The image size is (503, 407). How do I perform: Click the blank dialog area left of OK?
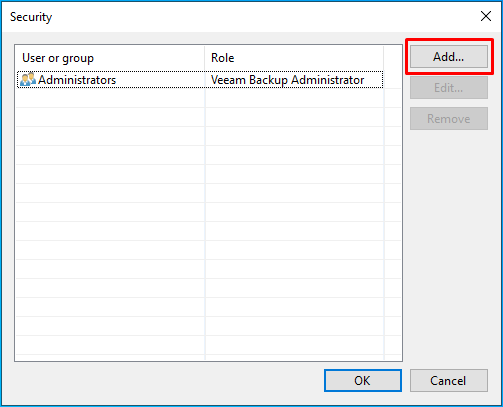point(167,382)
